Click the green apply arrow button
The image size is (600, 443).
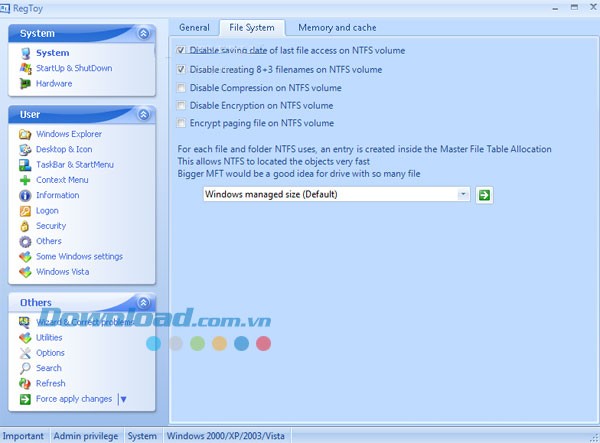(484, 194)
